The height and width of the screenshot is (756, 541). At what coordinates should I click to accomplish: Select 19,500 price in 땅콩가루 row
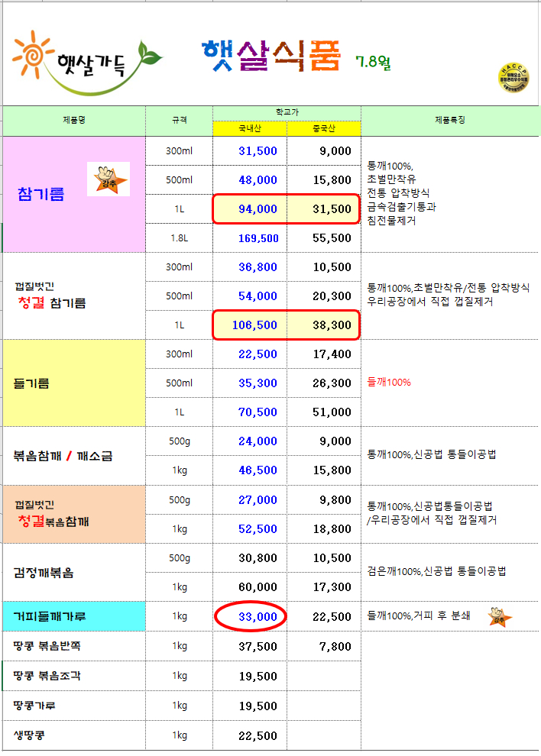click(250, 706)
